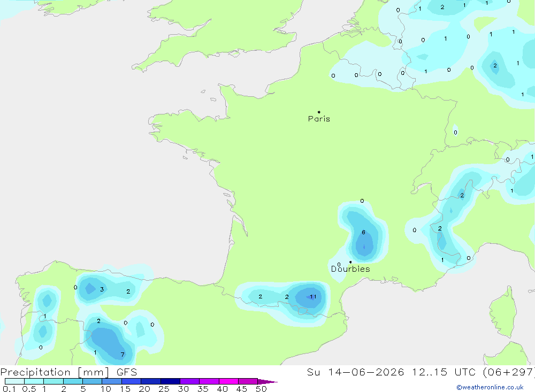Pick the legend swatch between 1 and 2

pyautogui.click(x=53, y=381)
